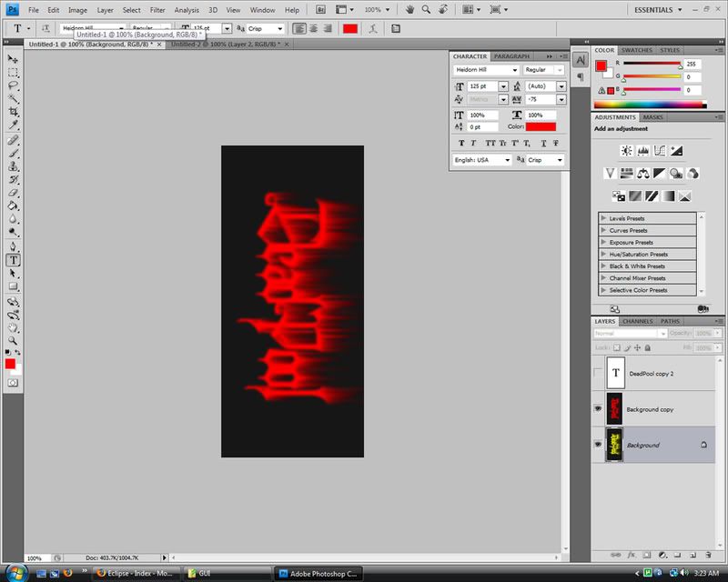Screen dimensions: 728x582
Task: Choose the Rectangle shape tool
Action: [x=13, y=286]
